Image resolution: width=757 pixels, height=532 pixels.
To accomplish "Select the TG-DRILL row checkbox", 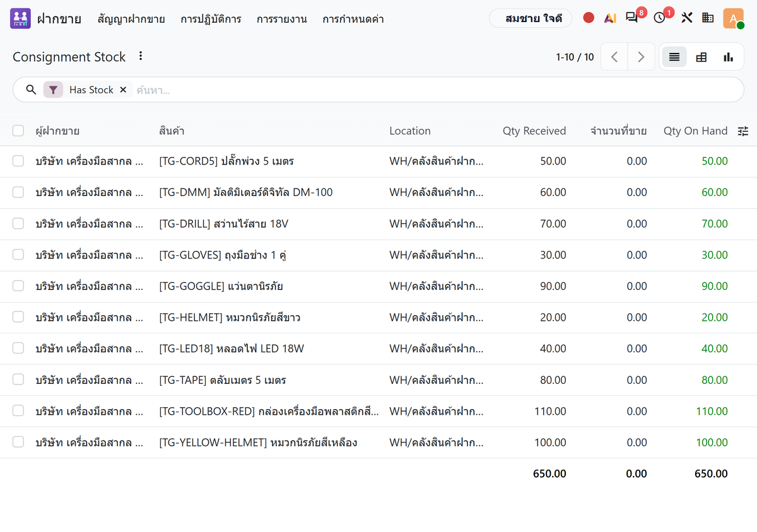I will click(x=18, y=223).
